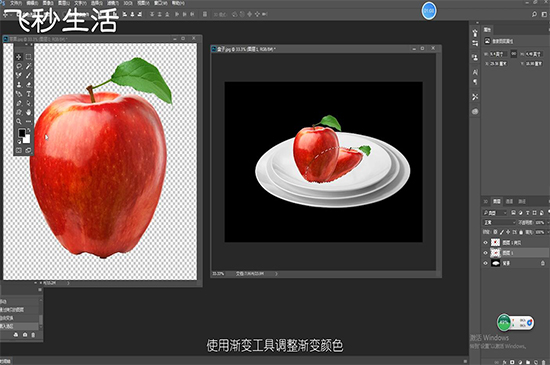
Task: Toggle visibility of the selected middle layer
Action: (486, 252)
